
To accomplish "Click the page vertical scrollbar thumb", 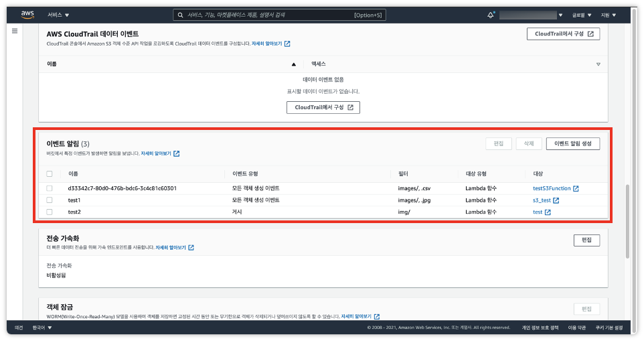I will pyautogui.click(x=627, y=222).
